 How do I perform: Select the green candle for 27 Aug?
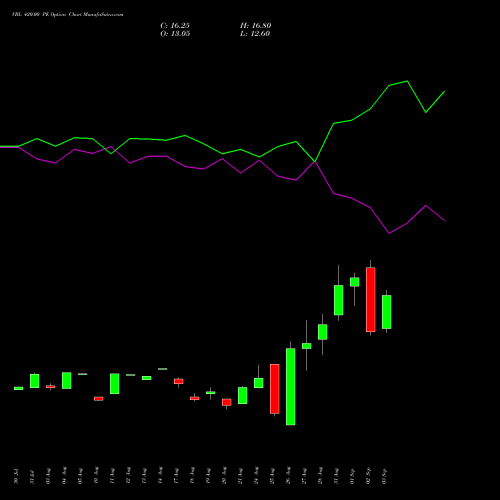(307, 346)
